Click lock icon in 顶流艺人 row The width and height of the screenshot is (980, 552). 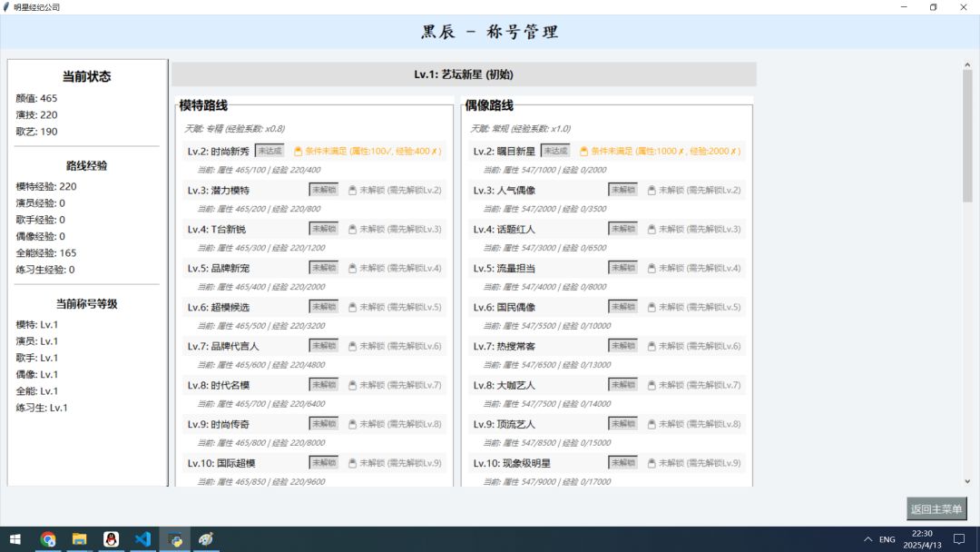coord(652,424)
